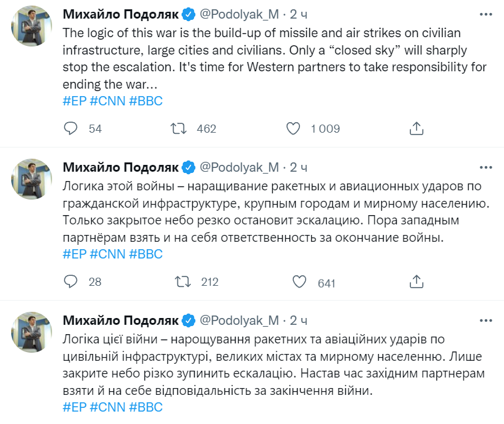Image resolution: width=504 pixels, height=424 pixels.
Task: Open #CNN hashtag in the third tweet
Action: click(107, 407)
